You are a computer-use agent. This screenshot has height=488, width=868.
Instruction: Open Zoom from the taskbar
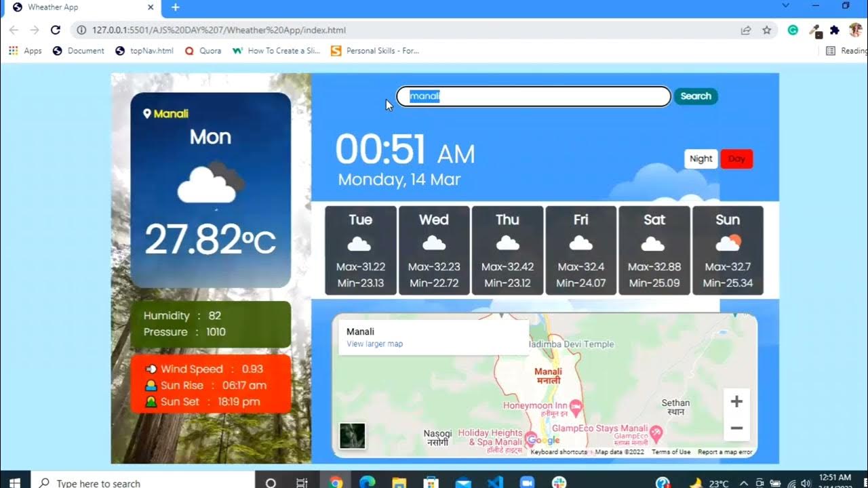(x=527, y=483)
